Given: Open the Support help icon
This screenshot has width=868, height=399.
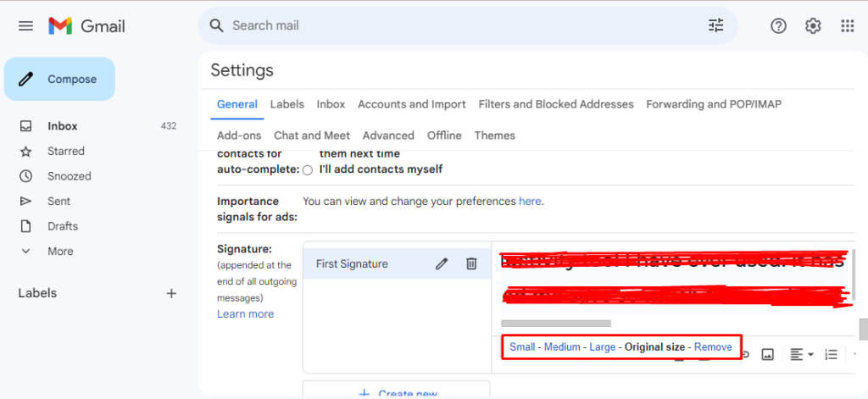Looking at the screenshot, I should click(778, 25).
